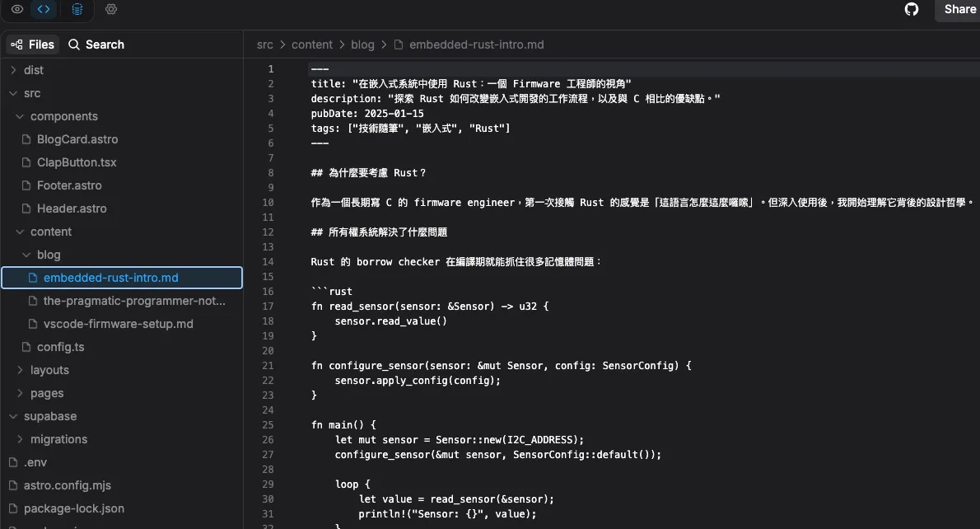The image size is (980, 529).
Task: Click the tags: line
Action: (x=411, y=129)
